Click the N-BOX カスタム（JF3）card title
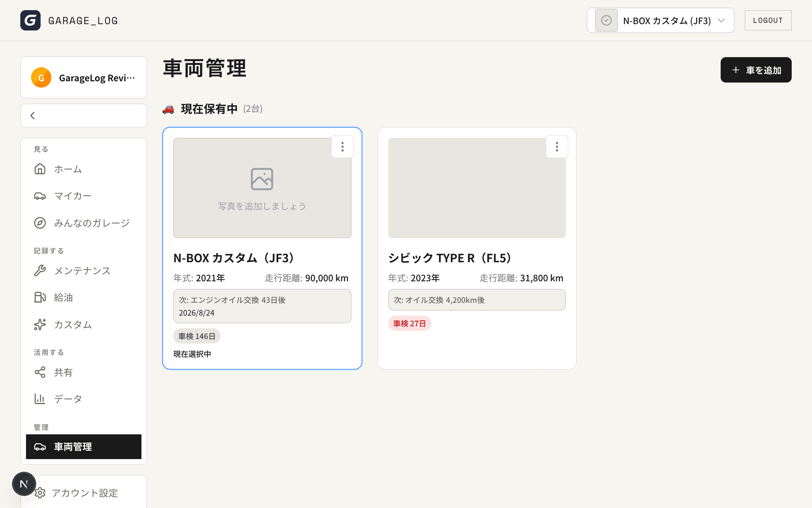This screenshot has width=812, height=508. (235, 258)
